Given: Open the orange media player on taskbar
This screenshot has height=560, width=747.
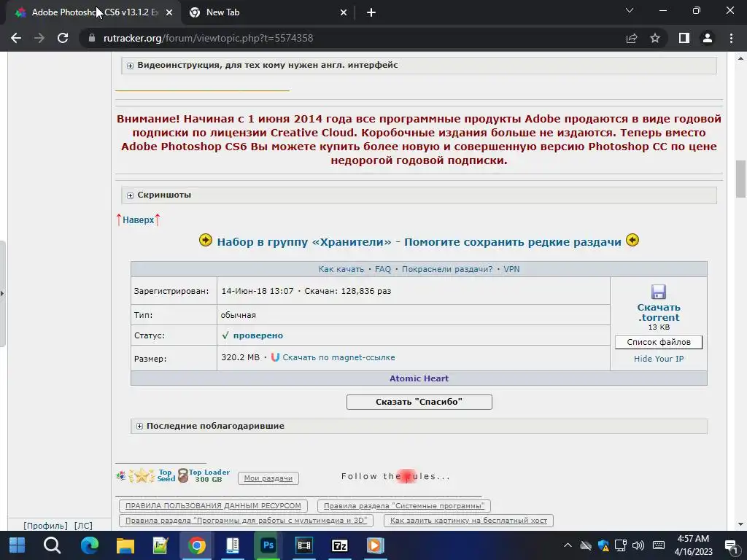Looking at the screenshot, I should point(376,545).
